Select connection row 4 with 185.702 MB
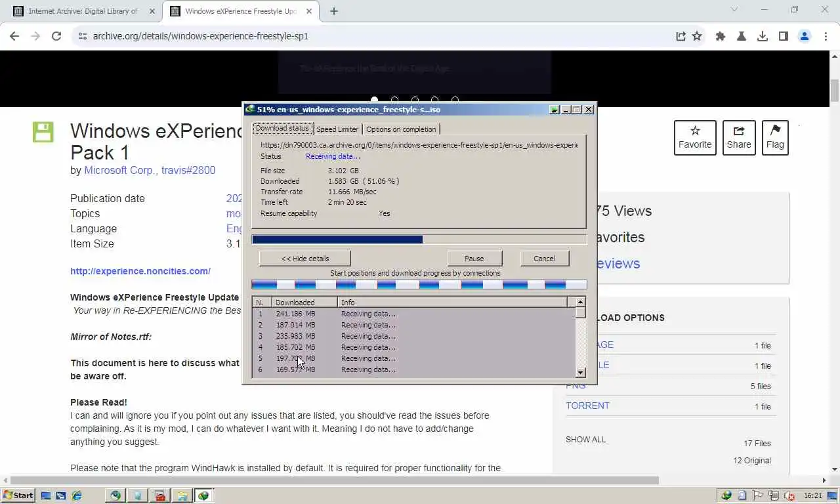Viewport: 840px width, 504px height. (x=413, y=347)
